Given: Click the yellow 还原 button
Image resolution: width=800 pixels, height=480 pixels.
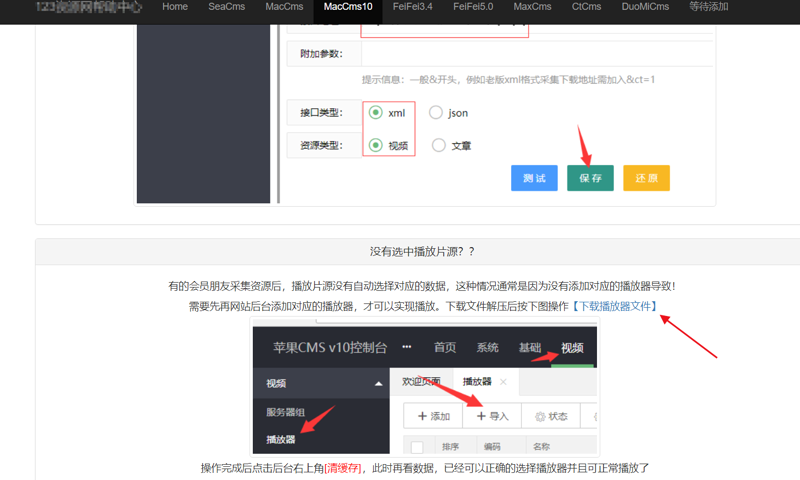Looking at the screenshot, I should point(646,178).
